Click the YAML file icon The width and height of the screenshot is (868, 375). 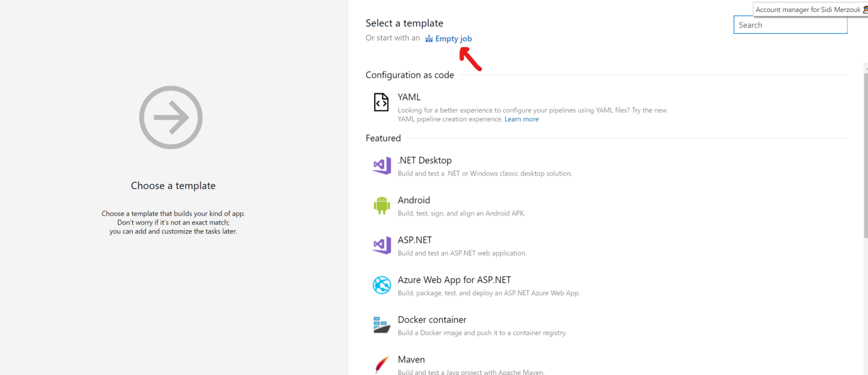click(381, 102)
